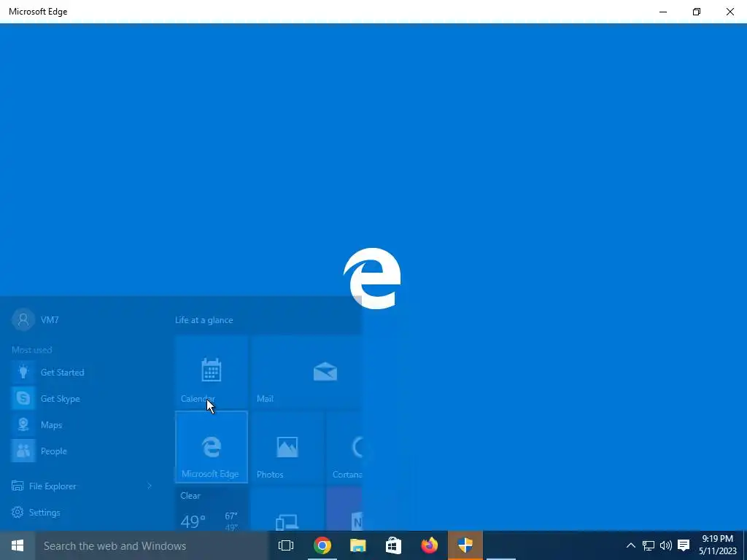
Task: Open the Phone Companion tile
Action: (x=287, y=508)
